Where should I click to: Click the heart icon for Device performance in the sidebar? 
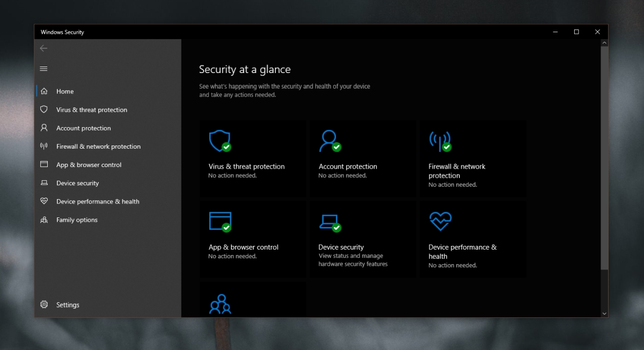pyautogui.click(x=44, y=201)
